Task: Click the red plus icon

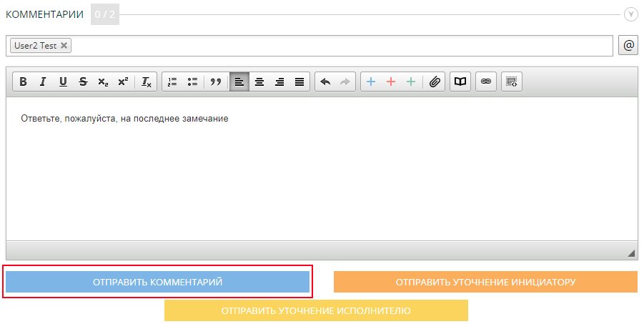Action: coord(391,82)
